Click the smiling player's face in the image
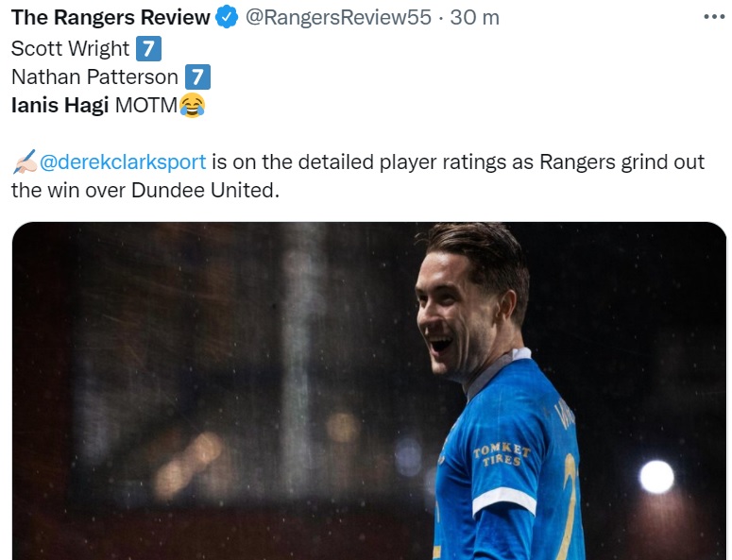The image size is (732, 560). [x=448, y=317]
